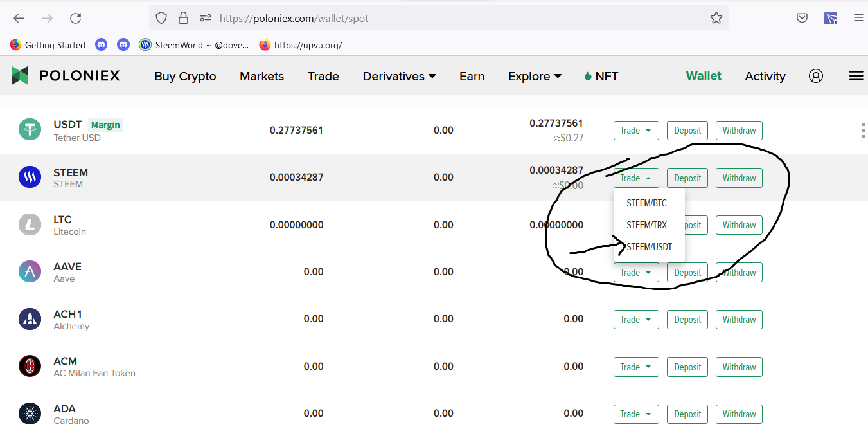The image size is (868, 429).
Task: Reload the page with the refresh icon
Action: point(75,18)
